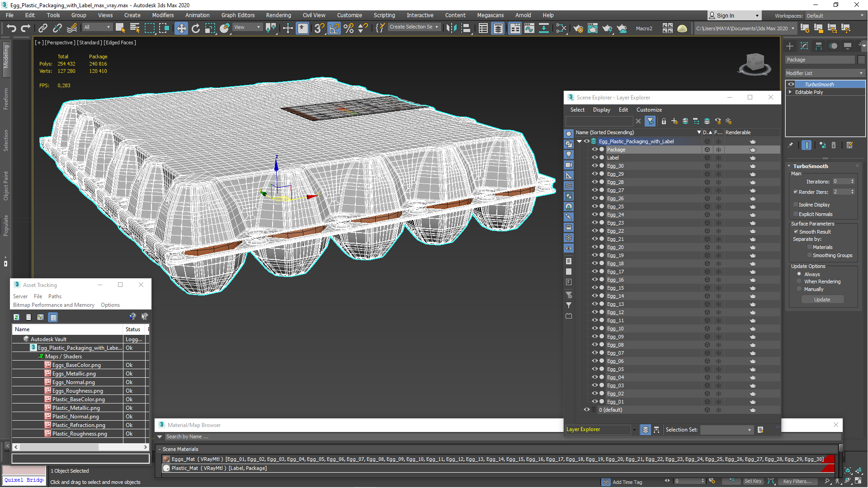Image resolution: width=868 pixels, height=488 pixels.
Task: Click the Select Object icon
Action: pos(120,28)
